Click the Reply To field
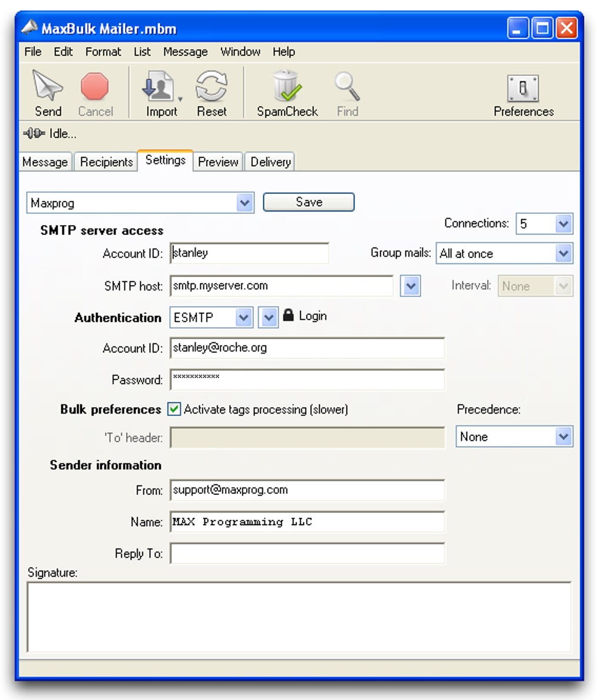 tap(307, 553)
